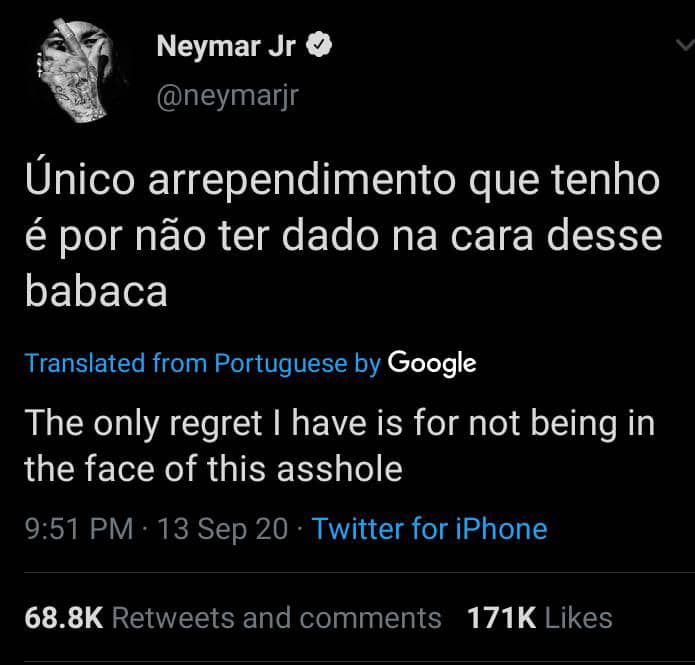This screenshot has width=695, height=665.
Task: Click the 68.8K retweet count
Action: (x=64, y=618)
